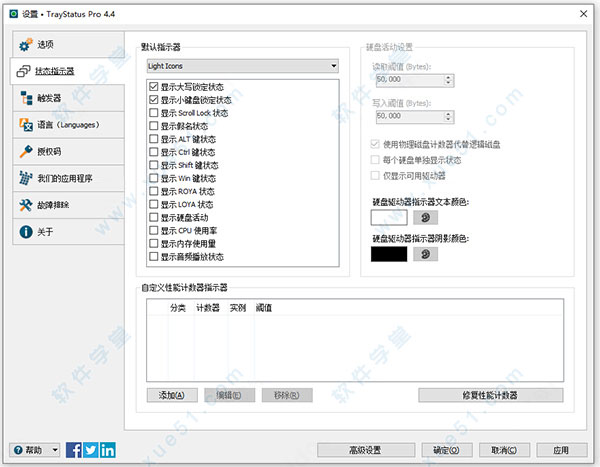Open the LinkedIn link icon
This screenshot has height=467, width=600.
[x=108, y=450]
